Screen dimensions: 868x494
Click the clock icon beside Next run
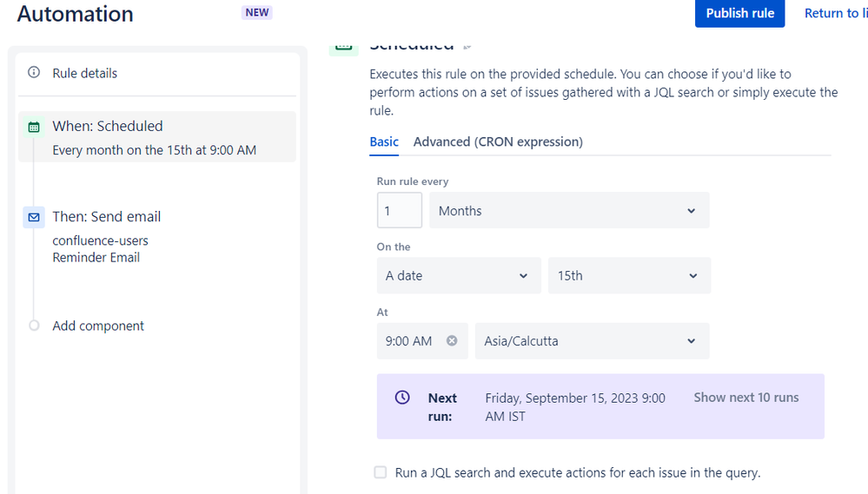coord(402,398)
